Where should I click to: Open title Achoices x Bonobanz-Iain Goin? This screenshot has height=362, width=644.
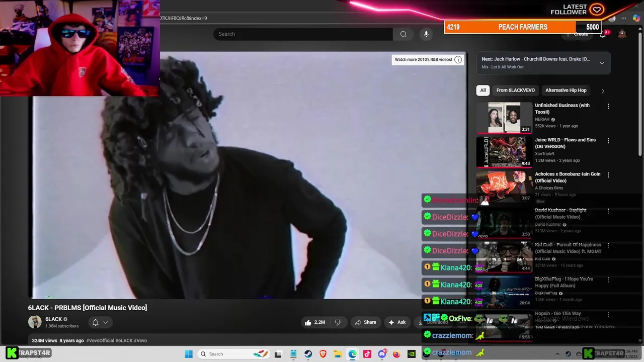coord(568,177)
